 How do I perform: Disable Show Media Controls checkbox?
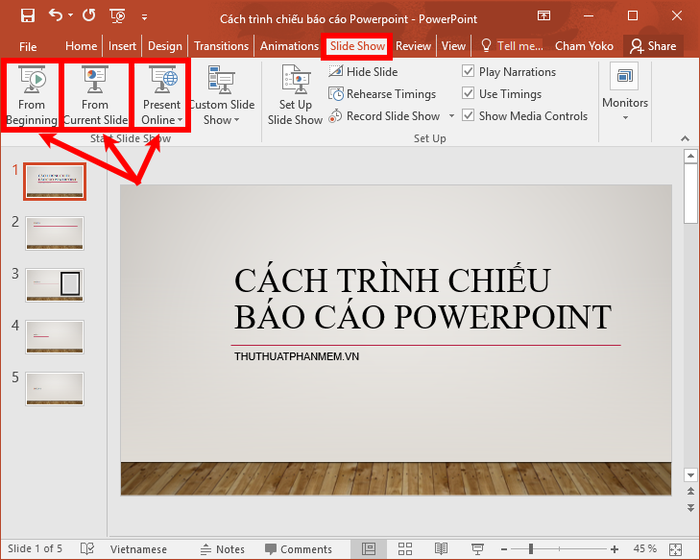click(468, 116)
